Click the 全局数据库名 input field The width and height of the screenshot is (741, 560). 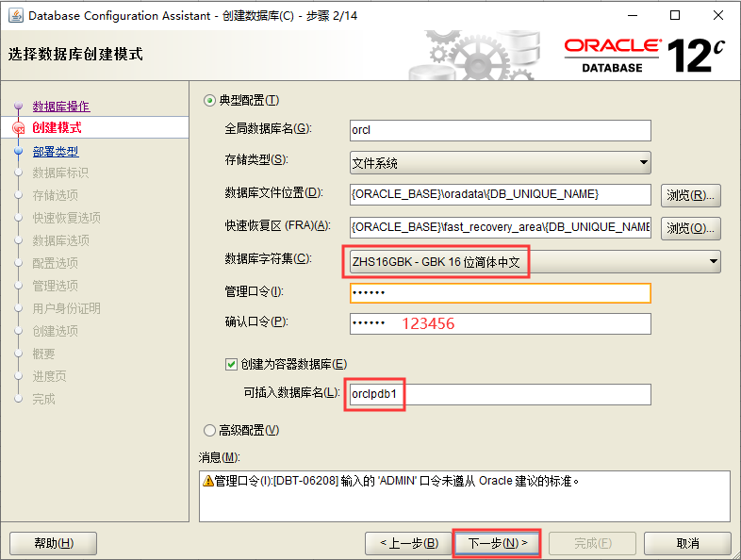500,130
